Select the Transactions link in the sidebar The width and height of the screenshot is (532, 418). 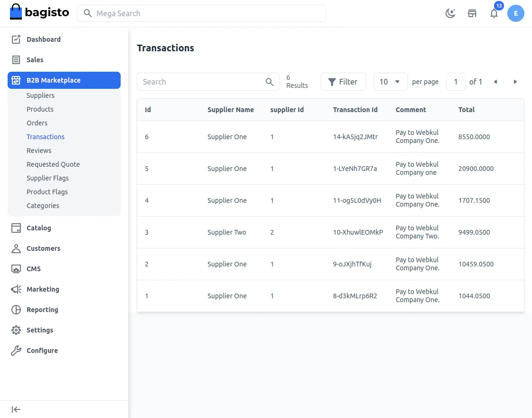46,137
